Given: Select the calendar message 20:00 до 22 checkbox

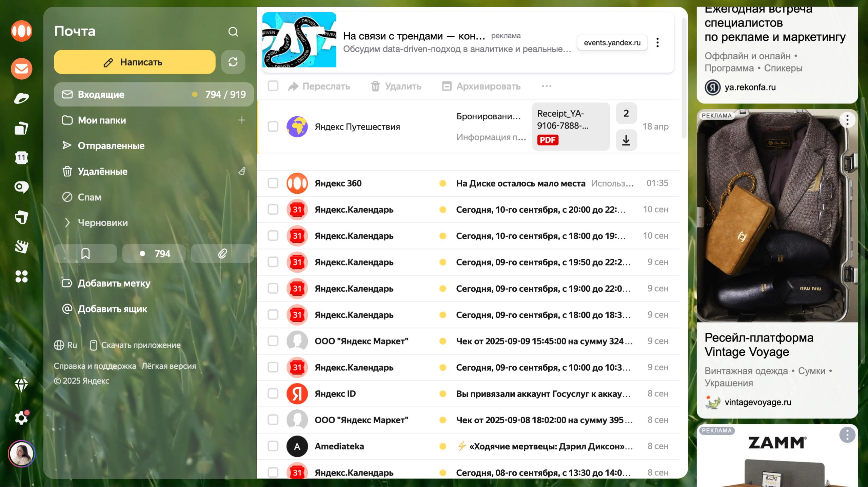Looking at the screenshot, I should point(273,210).
